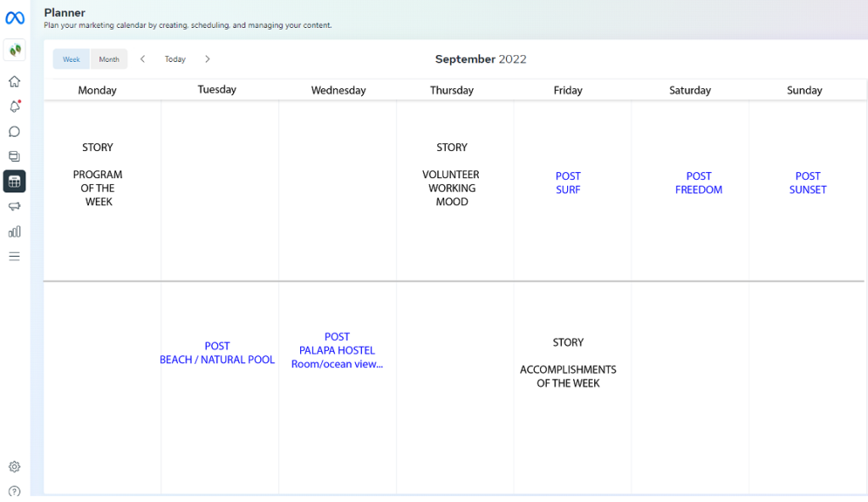Click the Sunday column header
Viewport: 868px width, 502px height.
[x=804, y=91]
